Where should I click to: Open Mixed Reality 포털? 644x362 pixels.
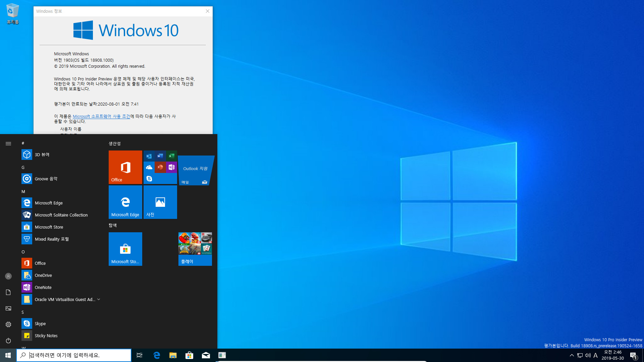60,239
